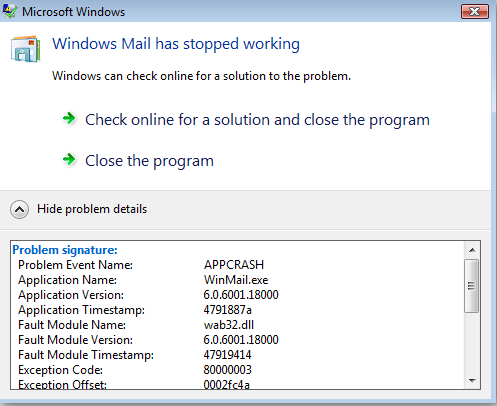The height and width of the screenshot is (406, 497).
Task: Choose Close the program
Action: [149, 161]
